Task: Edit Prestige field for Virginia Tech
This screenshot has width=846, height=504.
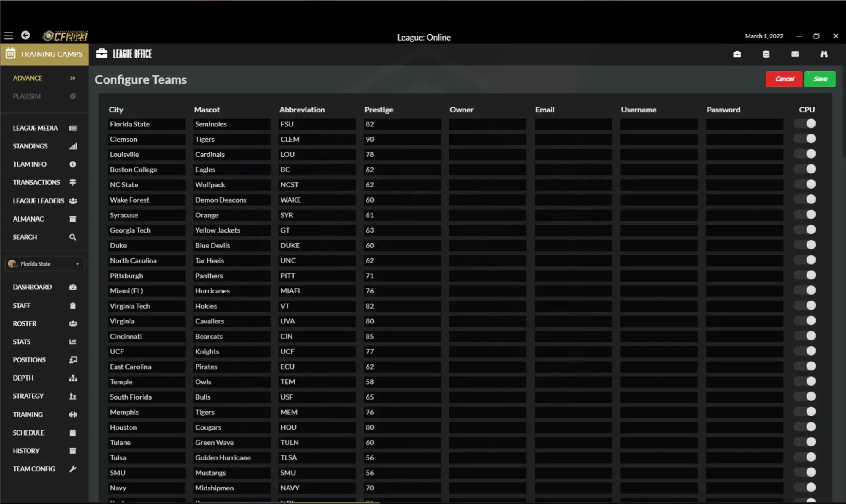Action: coord(402,306)
